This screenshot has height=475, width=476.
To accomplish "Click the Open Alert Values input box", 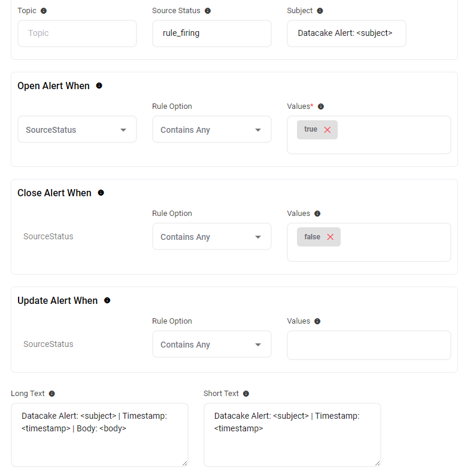I will (x=369, y=135).
